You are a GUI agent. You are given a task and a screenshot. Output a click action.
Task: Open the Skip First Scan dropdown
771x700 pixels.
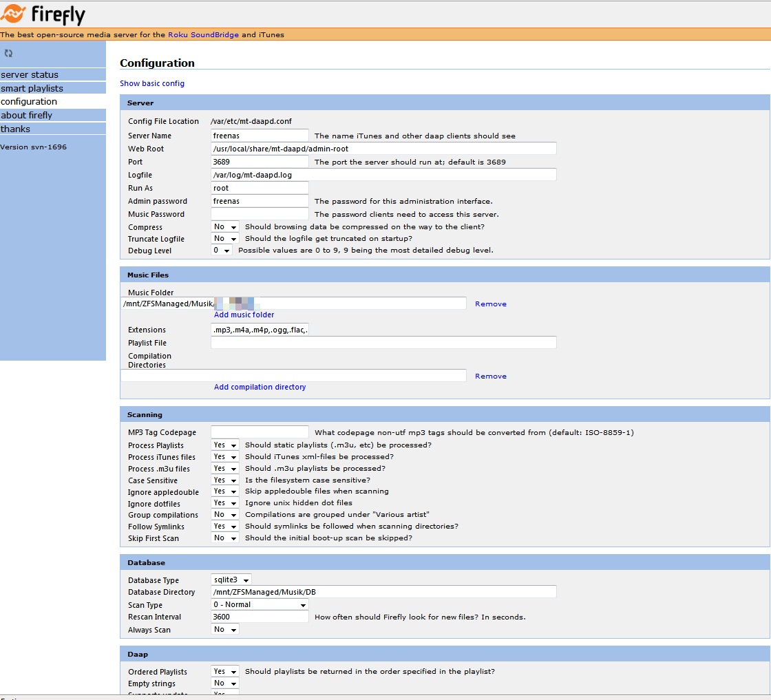[225, 538]
